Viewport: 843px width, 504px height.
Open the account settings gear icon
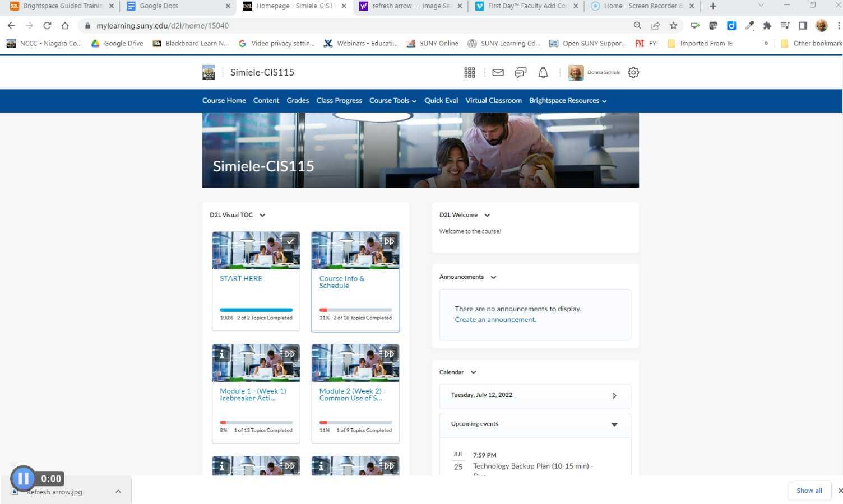tap(633, 72)
